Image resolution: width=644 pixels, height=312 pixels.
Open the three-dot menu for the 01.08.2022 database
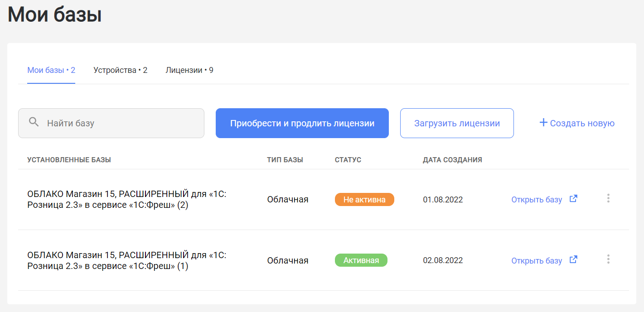(608, 198)
